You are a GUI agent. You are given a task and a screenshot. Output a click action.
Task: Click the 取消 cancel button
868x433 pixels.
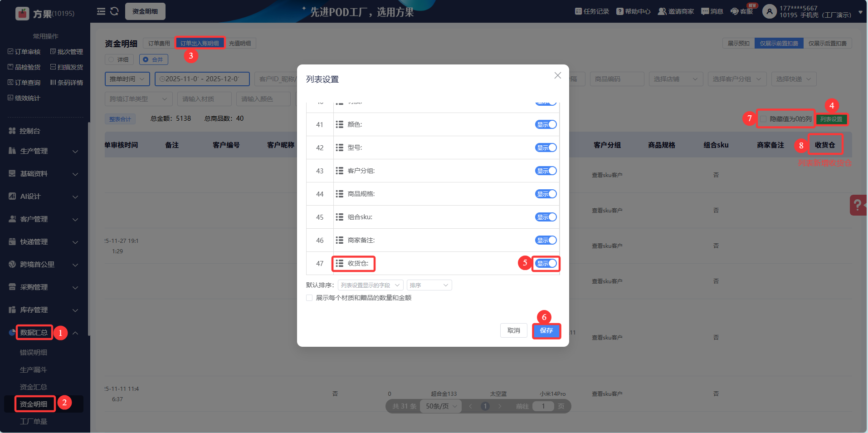[514, 330]
